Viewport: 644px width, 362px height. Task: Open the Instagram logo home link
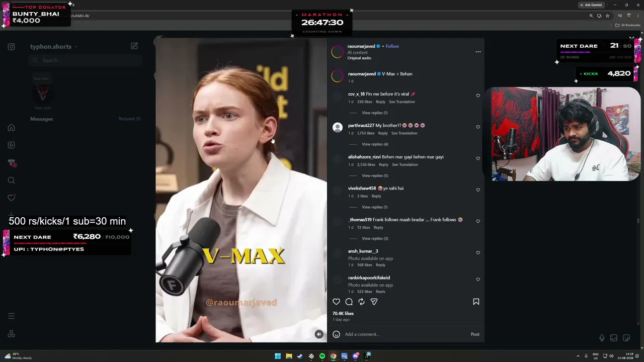tap(11, 47)
